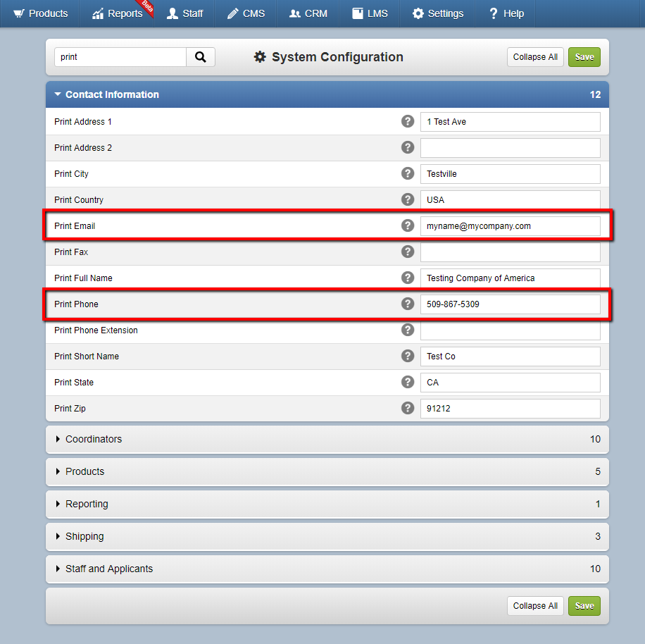This screenshot has width=645, height=644.
Task: Click the Collapse All button at the bottom
Action: coord(535,605)
